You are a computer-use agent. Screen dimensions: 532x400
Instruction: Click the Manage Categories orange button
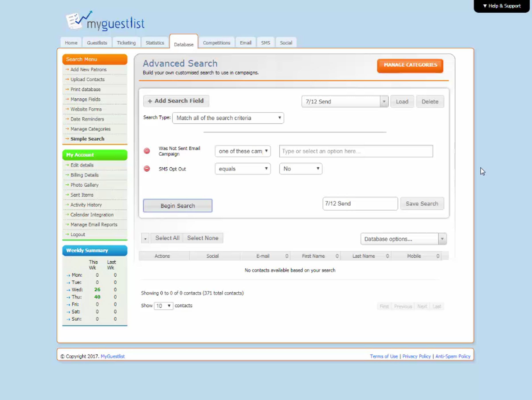(x=410, y=65)
